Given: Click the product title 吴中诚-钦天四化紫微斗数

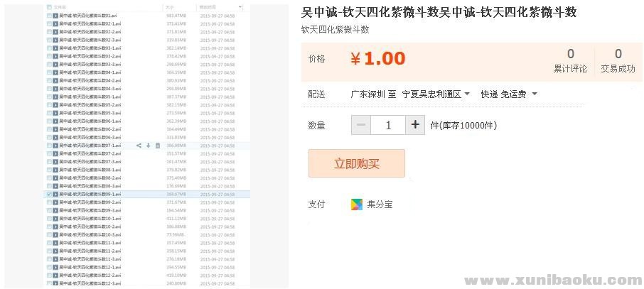Looking at the screenshot, I should click(x=439, y=12).
